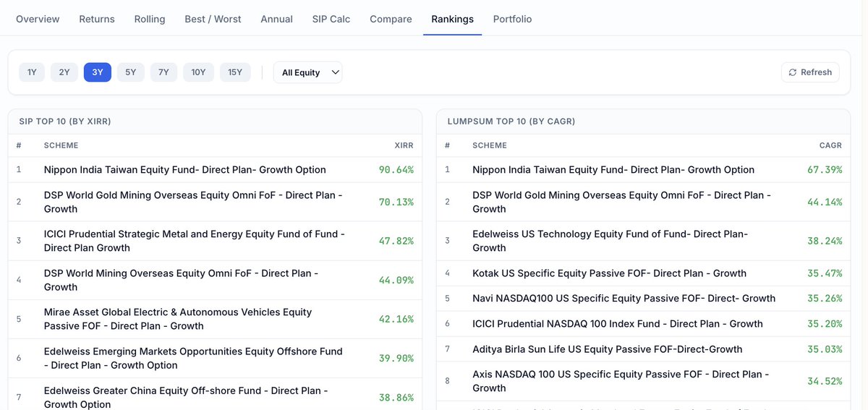868x410 pixels.
Task: Select DSP World Gold Mining in Lumpsum list
Action: [622, 202]
